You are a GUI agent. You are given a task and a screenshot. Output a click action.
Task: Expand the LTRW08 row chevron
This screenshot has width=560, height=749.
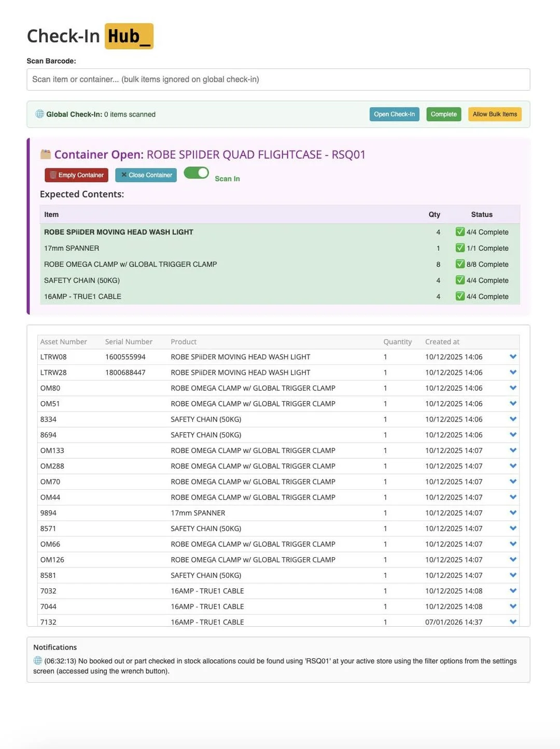[513, 357]
